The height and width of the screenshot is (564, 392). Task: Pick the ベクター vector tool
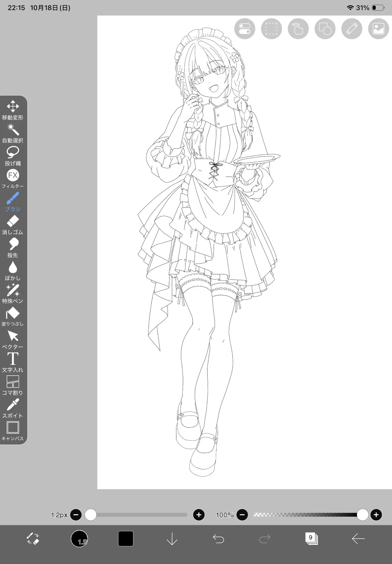click(13, 340)
